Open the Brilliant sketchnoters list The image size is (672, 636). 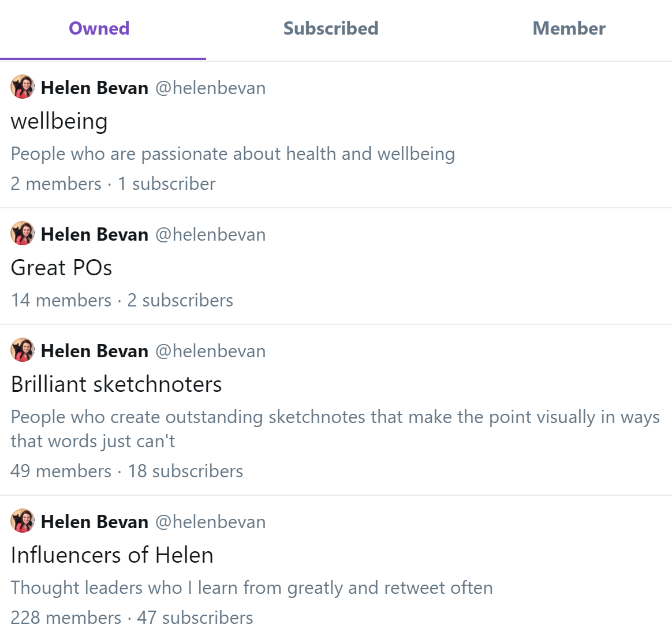pyautogui.click(x=116, y=384)
